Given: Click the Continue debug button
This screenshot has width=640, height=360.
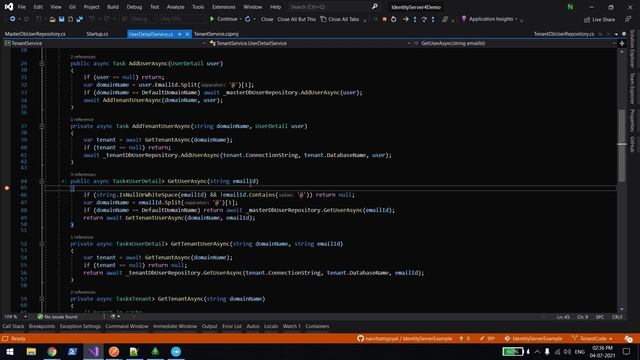Looking at the screenshot, I should coord(223,19).
